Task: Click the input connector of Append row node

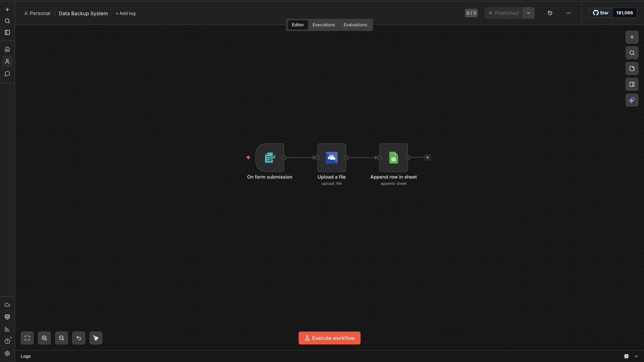Action: click(x=379, y=158)
